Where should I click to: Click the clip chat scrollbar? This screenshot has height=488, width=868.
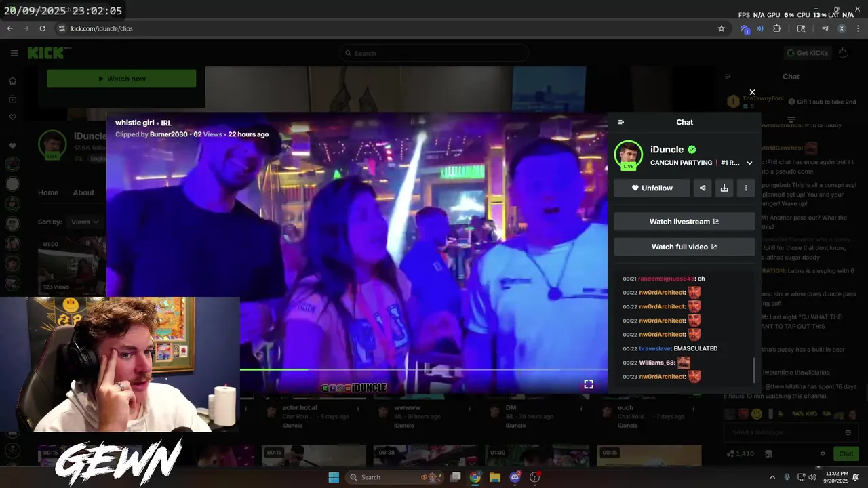click(753, 370)
